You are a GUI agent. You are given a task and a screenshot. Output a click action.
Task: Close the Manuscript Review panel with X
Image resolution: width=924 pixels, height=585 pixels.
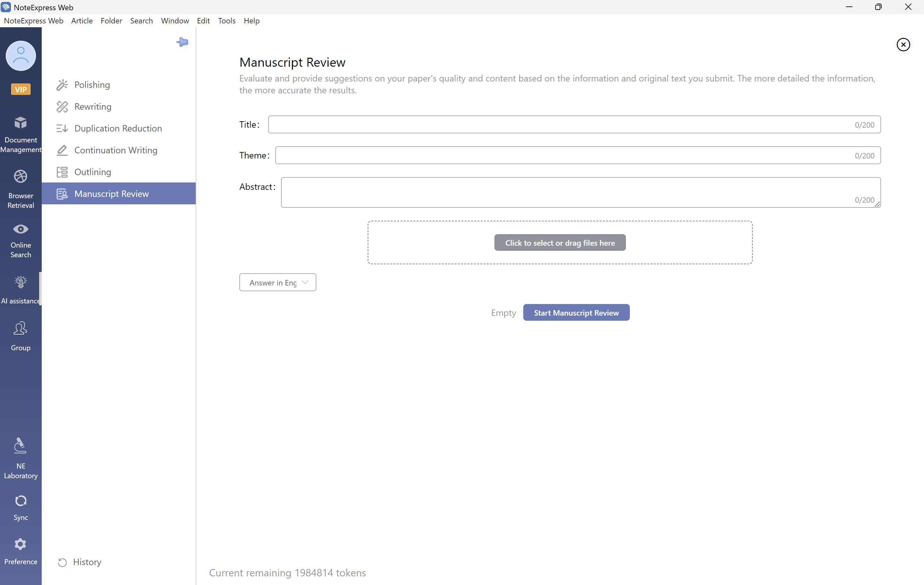tap(903, 45)
